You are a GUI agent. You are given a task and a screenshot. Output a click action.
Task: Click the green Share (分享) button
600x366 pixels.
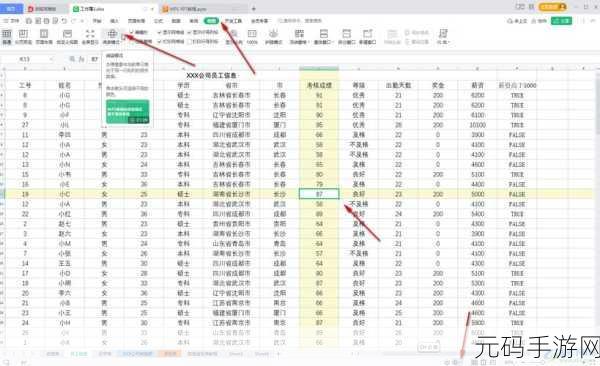(561, 21)
